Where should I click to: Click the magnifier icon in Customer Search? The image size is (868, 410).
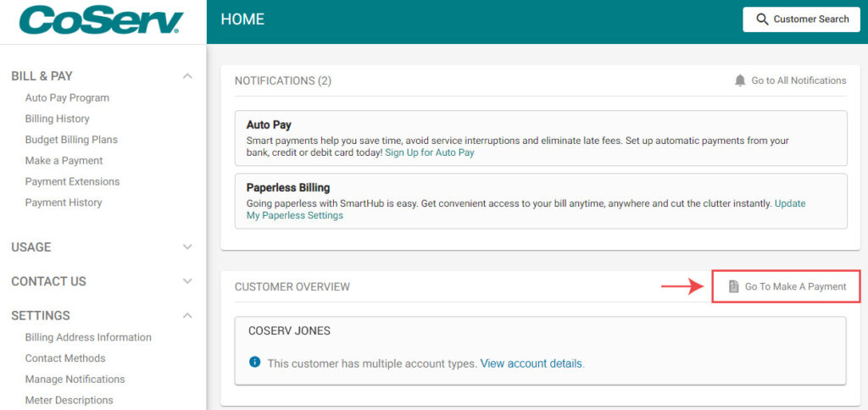[762, 19]
